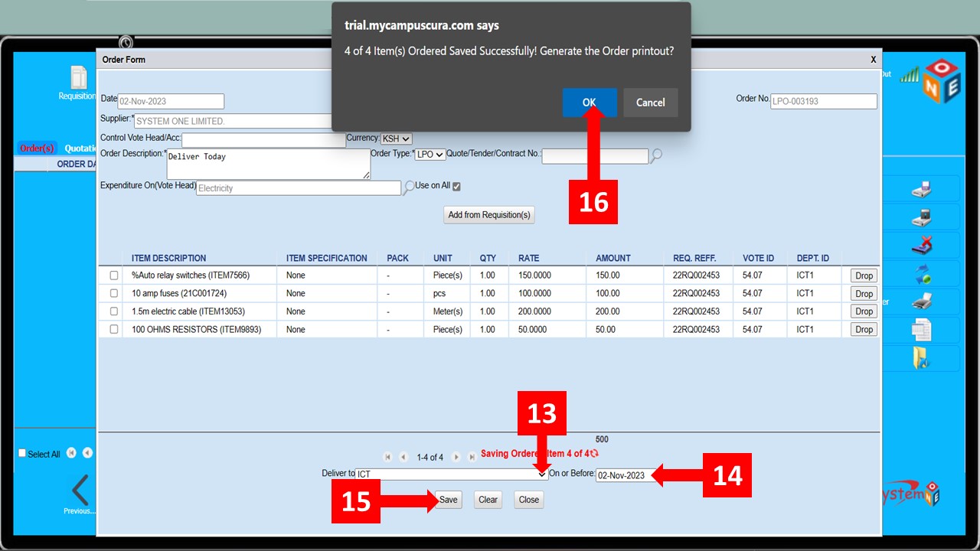Image resolution: width=980 pixels, height=551 pixels.
Task: Open the Quotation tab
Action: (80, 148)
